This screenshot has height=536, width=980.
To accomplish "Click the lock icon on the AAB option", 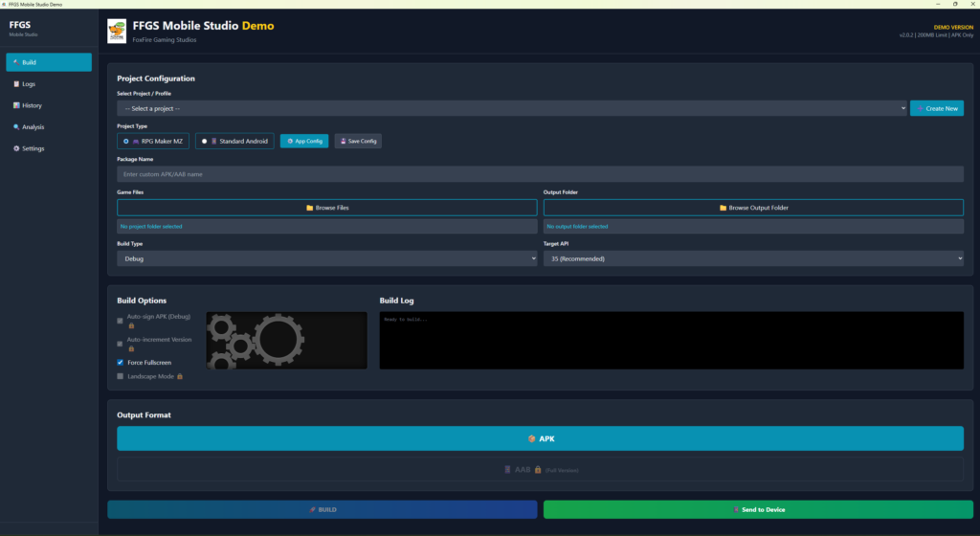I will (x=538, y=470).
